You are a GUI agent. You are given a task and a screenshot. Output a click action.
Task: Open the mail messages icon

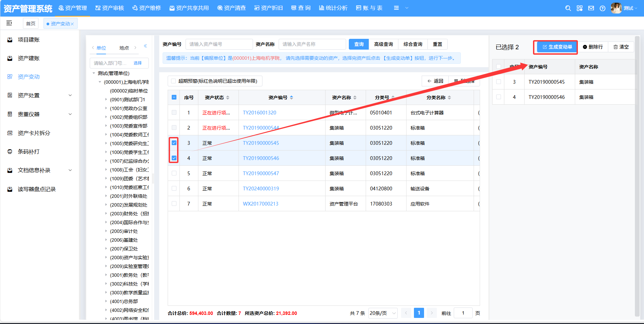tap(591, 8)
